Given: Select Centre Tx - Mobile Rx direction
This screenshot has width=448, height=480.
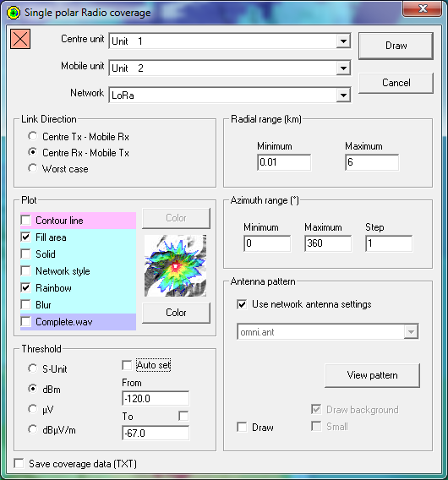Looking at the screenshot, I should 33,136.
